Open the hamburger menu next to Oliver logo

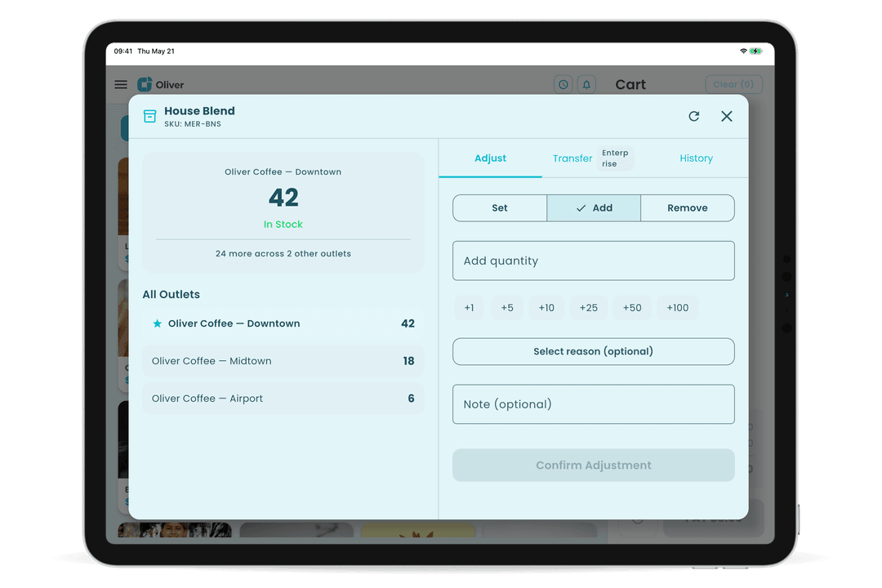(121, 84)
